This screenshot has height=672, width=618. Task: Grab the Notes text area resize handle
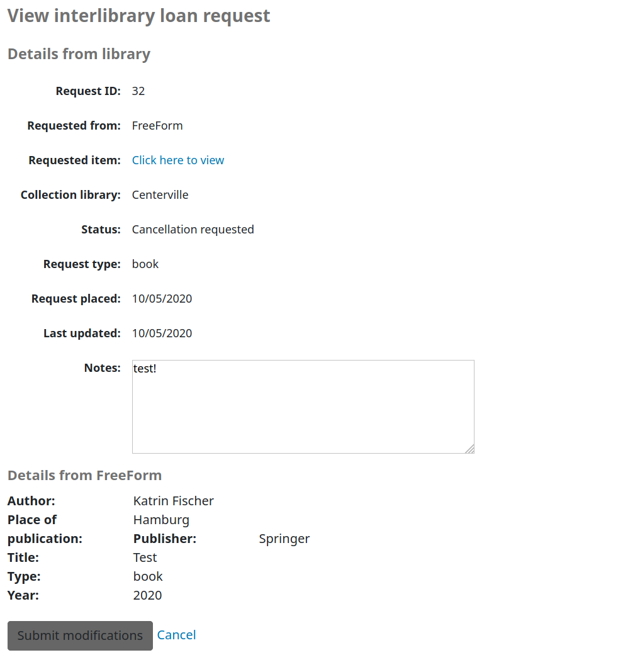tap(469, 449)
